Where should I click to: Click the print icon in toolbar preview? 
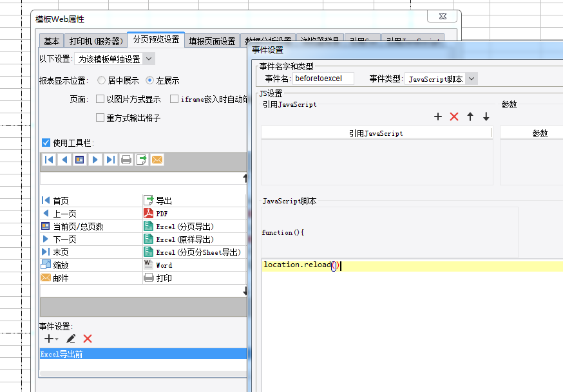coord(126,160)
